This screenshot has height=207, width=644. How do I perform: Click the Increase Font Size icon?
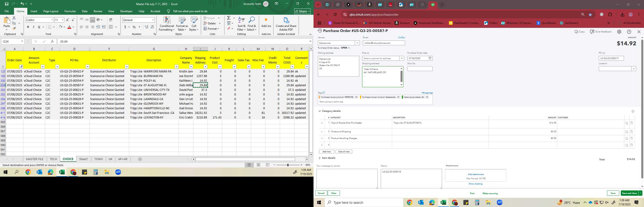tap(67, 20)
